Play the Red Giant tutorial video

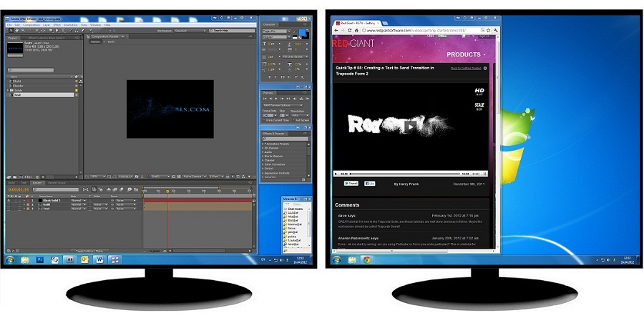409,126
